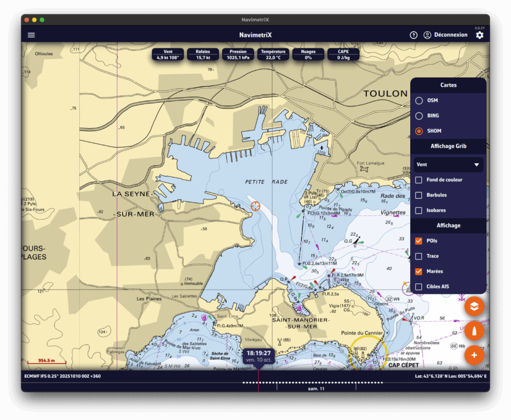511x420 pixels.
Task: Select the BING map radio button
Action: click(x=419, y=116)
